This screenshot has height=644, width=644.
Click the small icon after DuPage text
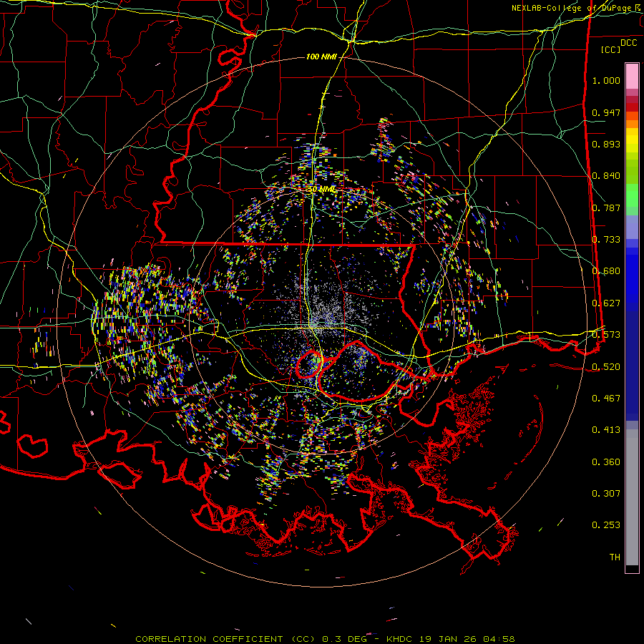point(638,8)
